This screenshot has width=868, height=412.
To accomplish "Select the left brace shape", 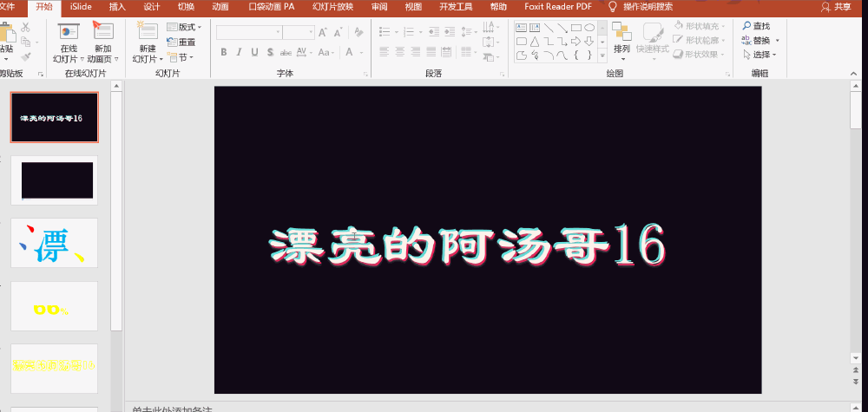I will (575, 55).
